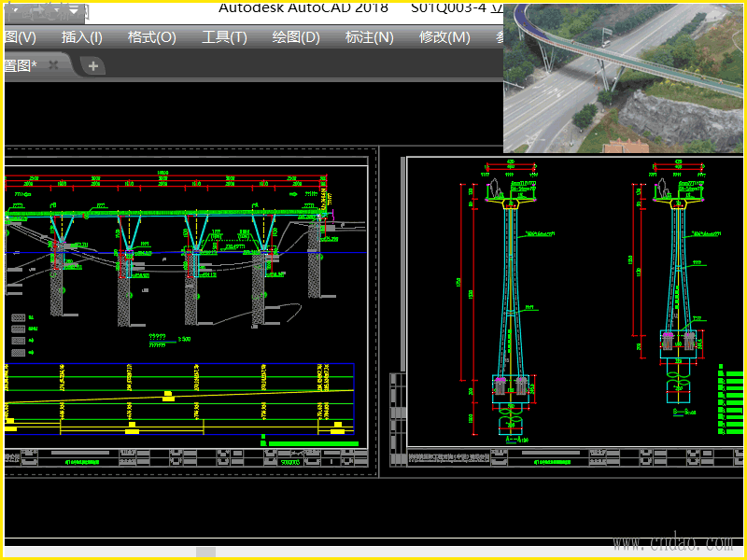Open the 插入(I) menu
The image size is (747, 560).
point(82,37)
